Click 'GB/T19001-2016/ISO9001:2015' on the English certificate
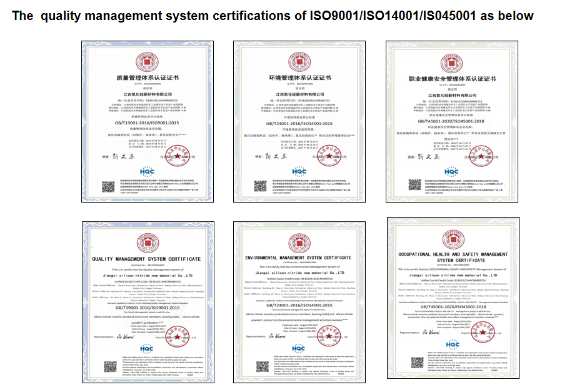The image size is (562, 392). tap(148, 308)
